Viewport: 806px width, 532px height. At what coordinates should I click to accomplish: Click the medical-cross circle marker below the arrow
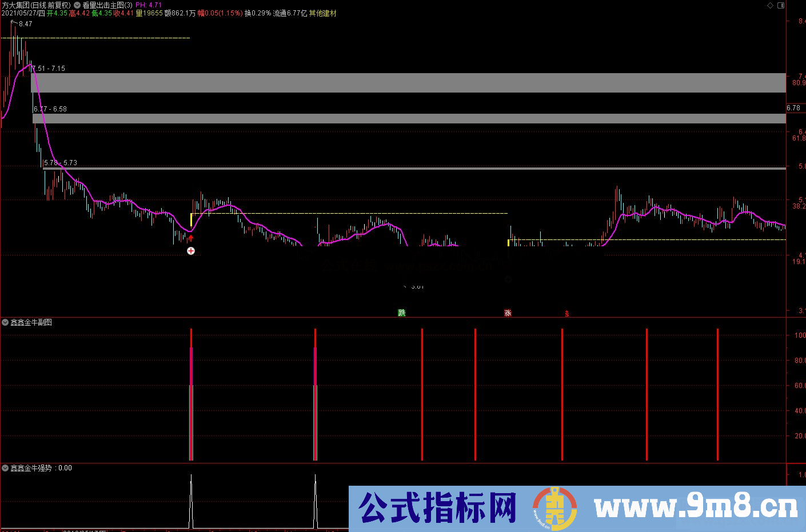(191, 250)
